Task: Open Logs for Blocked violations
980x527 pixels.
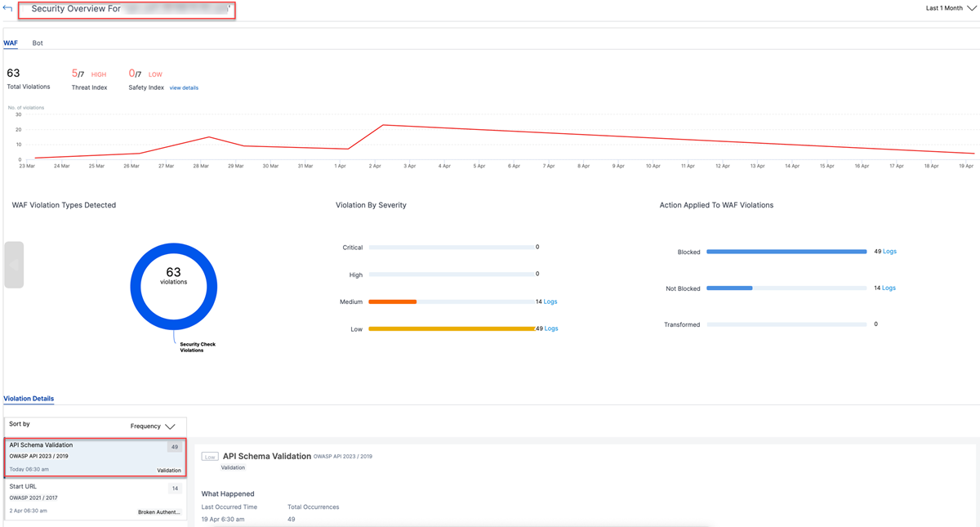Action: [x=889, y=252]
